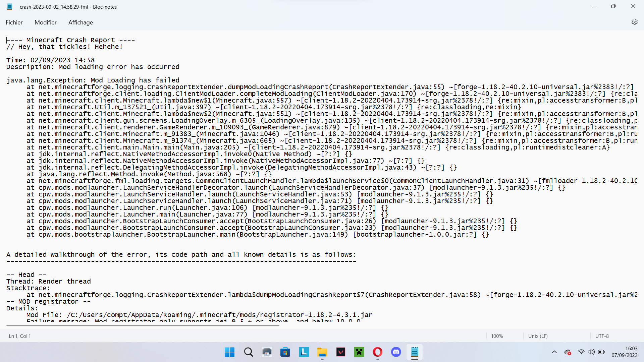Click the Main.main(Main.java:205) stack line
644x362 pixels.
[x=318, y=147]
